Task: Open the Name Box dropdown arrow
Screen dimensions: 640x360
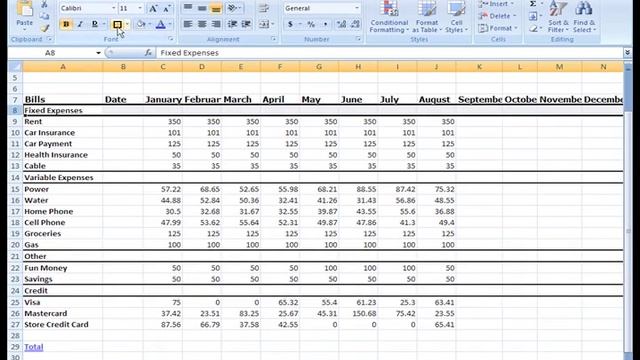Action: 98,53
